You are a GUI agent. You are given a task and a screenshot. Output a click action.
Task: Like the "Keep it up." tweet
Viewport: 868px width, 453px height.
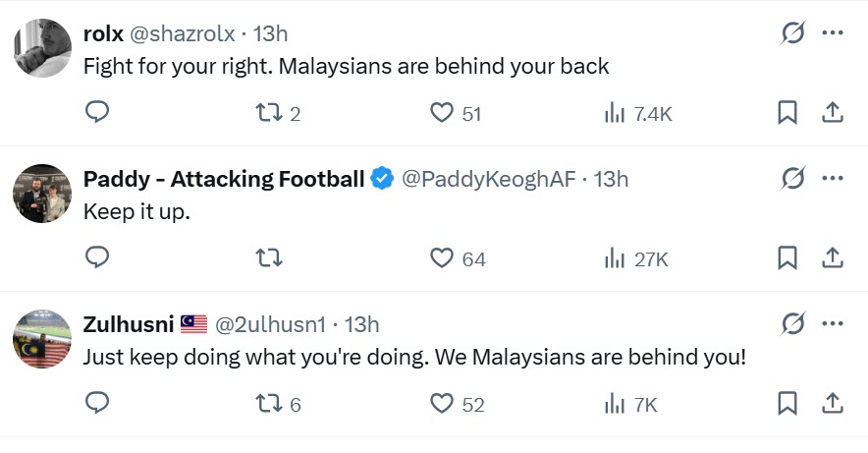[442, 258]
